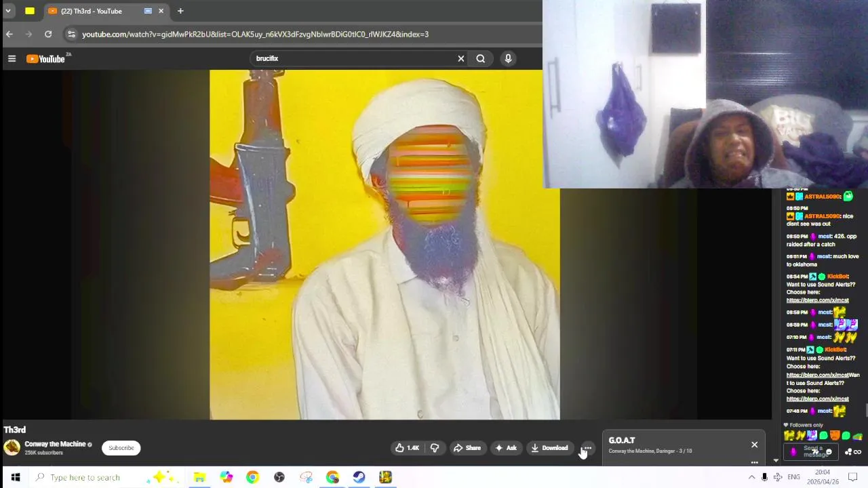Open Steam from taskbar

pos(359,477)
